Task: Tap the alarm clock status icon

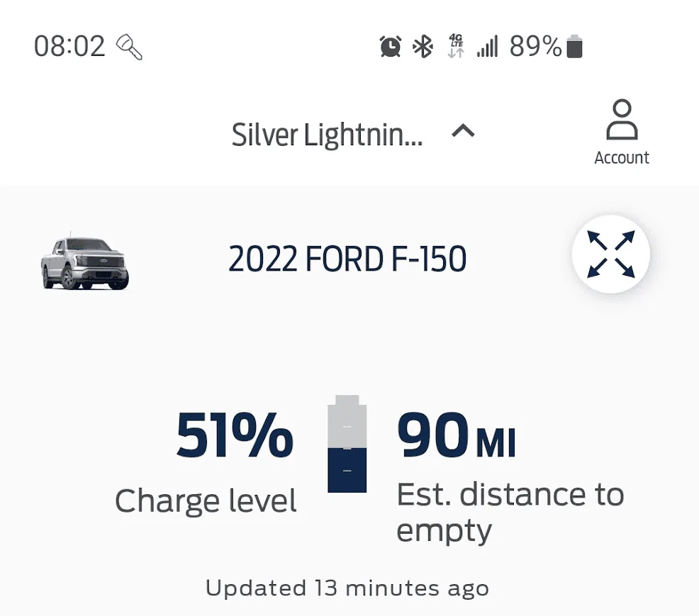Action: click(390, 47)
